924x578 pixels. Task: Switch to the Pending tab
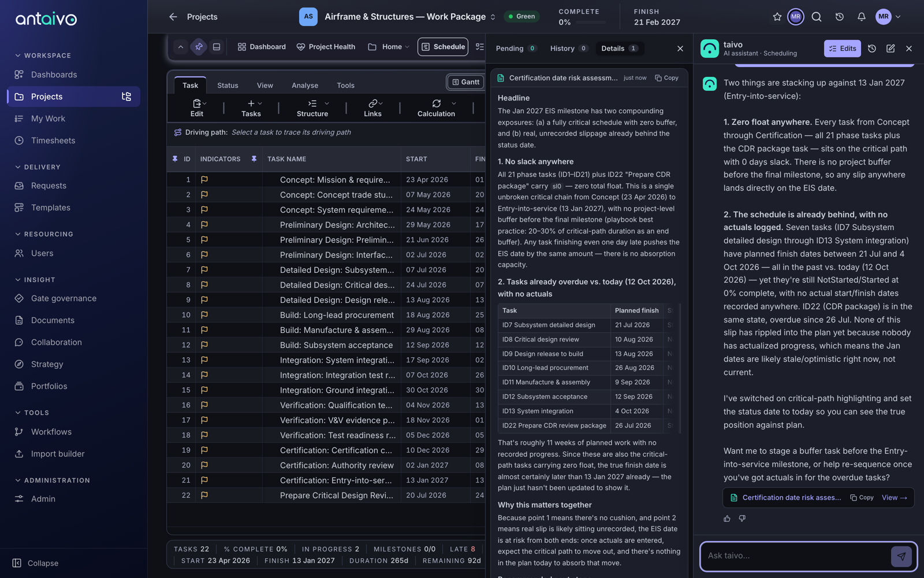516,49
